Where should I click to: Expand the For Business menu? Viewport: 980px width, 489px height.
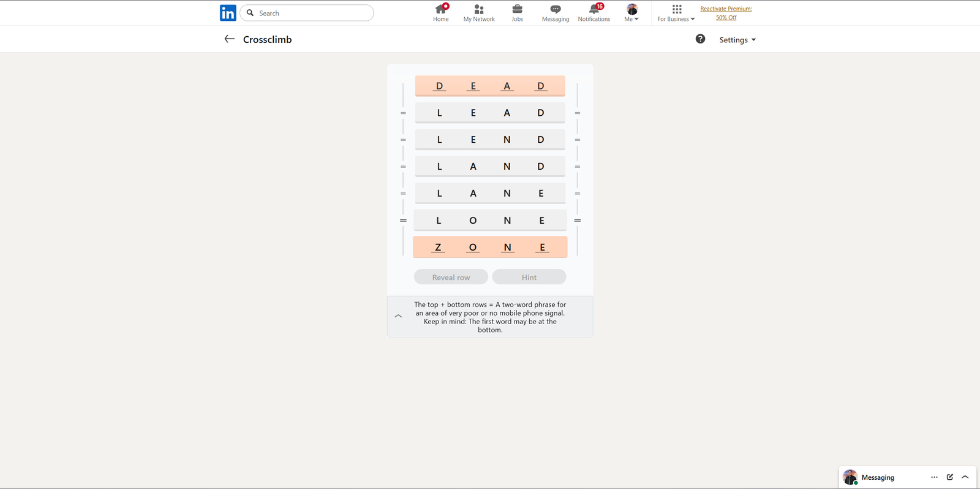tap(676, 13)
